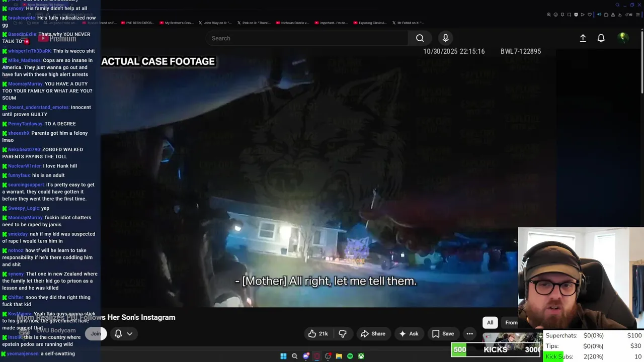Like the video with thumbs-up 21k

pos(318,334)
